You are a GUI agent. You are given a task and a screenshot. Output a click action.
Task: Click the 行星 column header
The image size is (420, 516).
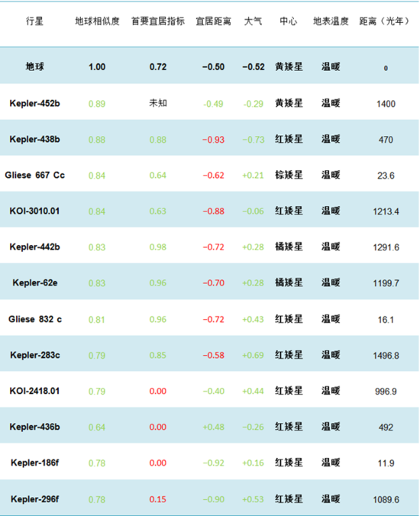[34, 21]
